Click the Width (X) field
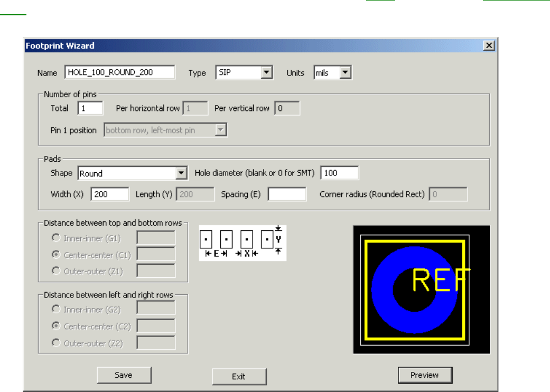The width and height of the screenshot is (550, 392). 110,194
